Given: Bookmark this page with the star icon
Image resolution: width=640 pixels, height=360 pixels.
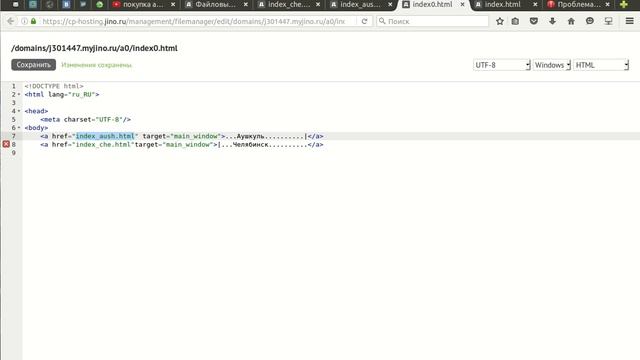Looking at the screenshot, I should 500,21.
